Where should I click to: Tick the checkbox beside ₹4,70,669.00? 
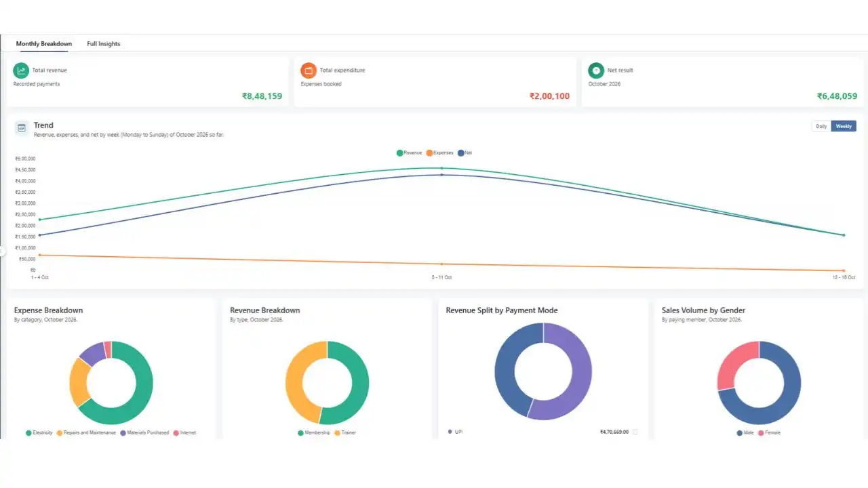pyautogui.click(x=635, y=432)
